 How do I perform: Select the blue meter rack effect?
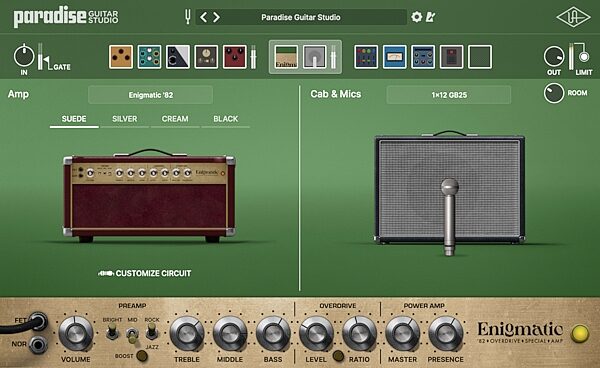click(395, 57)
